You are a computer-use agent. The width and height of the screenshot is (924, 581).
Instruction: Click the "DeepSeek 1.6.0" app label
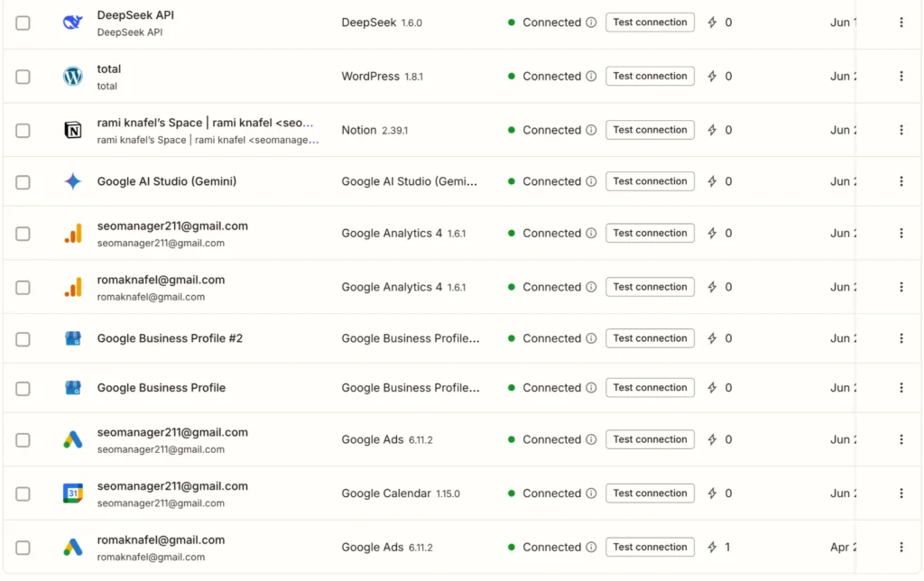382,23
